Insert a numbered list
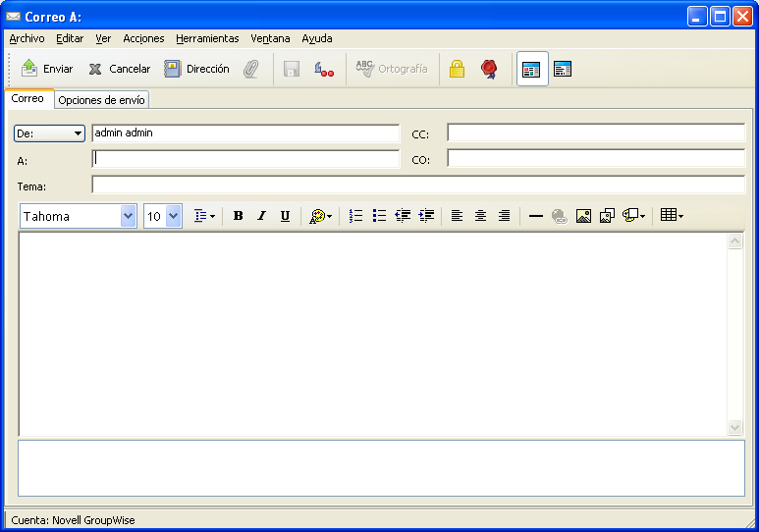The image size is (759, 532). pyautogui.click(x=355, y=216)
